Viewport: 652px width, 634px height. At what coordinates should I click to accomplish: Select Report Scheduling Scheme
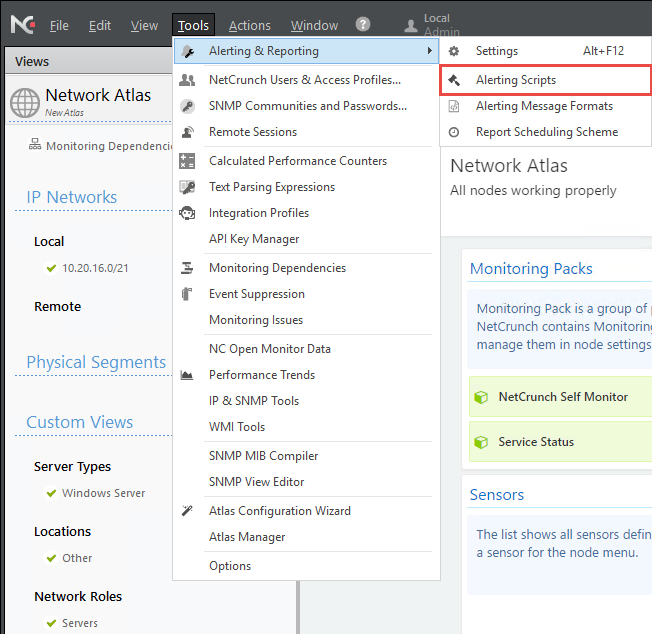(x=546, y=132)
